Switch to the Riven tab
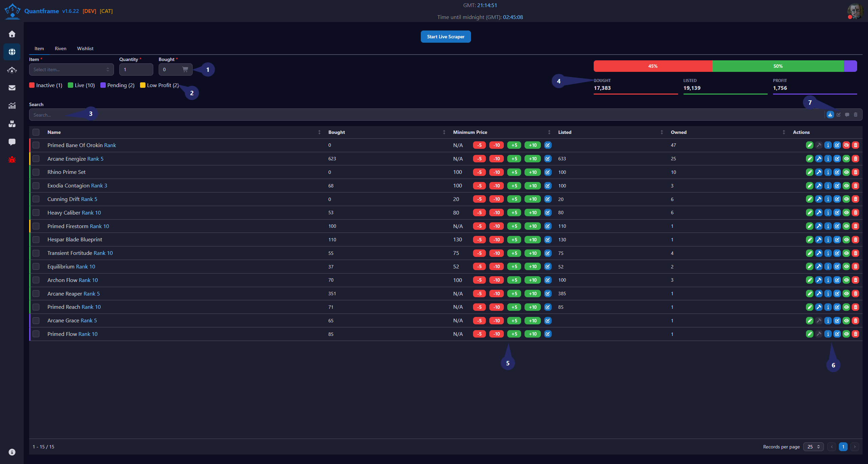Viewport: 868px width, 464px height. [x=61, y=48]
